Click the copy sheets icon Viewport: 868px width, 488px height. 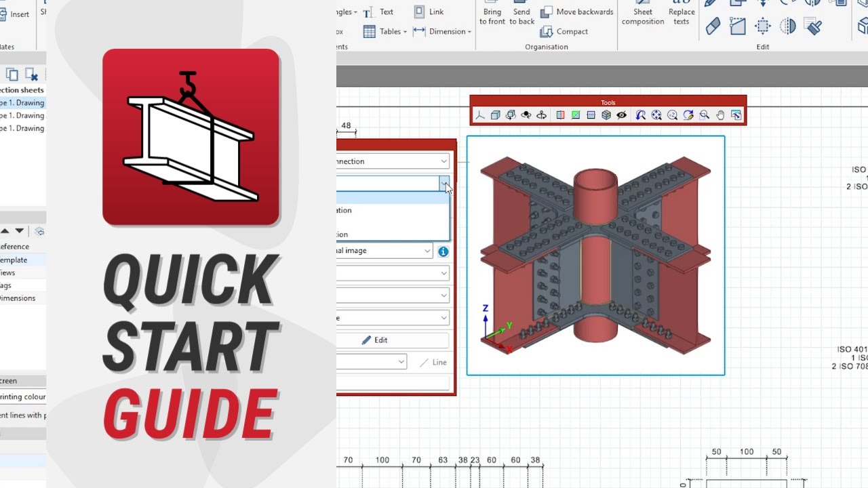[x=12, y=74]
